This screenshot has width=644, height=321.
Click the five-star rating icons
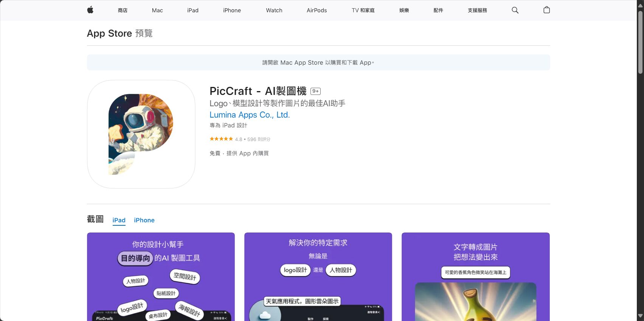pyautogui.click(x=221, y=139)
